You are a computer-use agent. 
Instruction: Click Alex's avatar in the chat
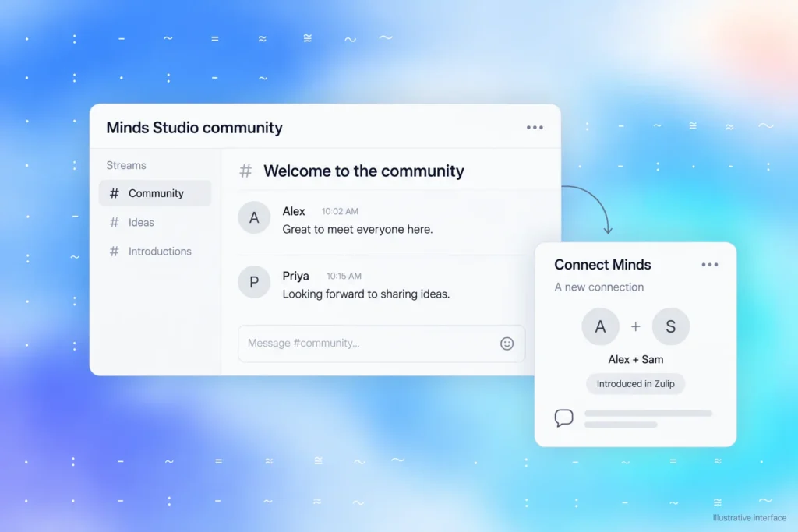tap(254, 217)
